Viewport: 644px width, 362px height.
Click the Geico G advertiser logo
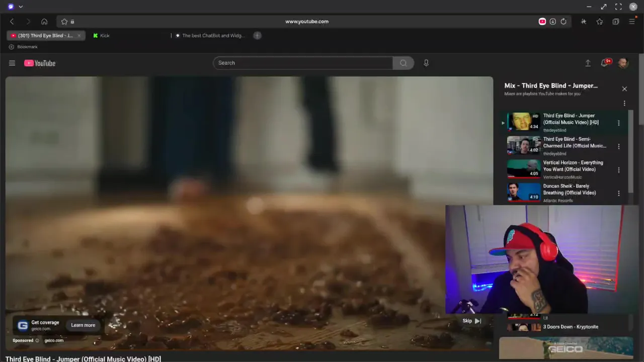coord(23,325)
